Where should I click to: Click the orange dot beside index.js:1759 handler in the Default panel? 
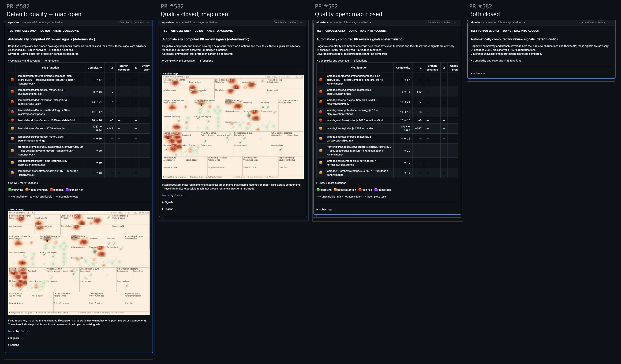tap(12, 129)
